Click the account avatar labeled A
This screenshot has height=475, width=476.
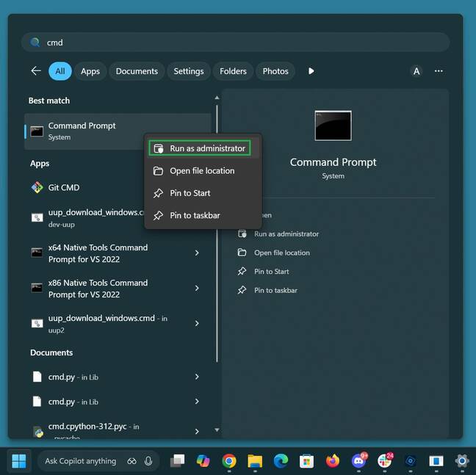(x=416, y=71)
